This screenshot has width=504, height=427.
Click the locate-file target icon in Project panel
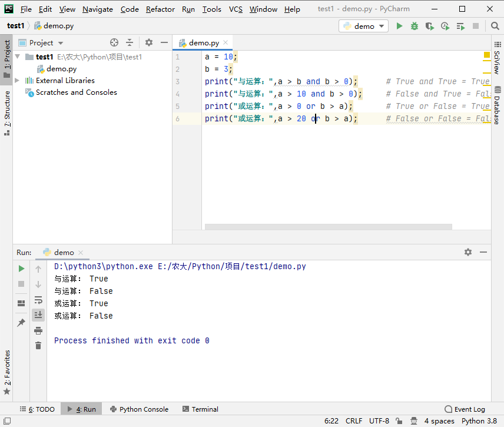point(114,42)
